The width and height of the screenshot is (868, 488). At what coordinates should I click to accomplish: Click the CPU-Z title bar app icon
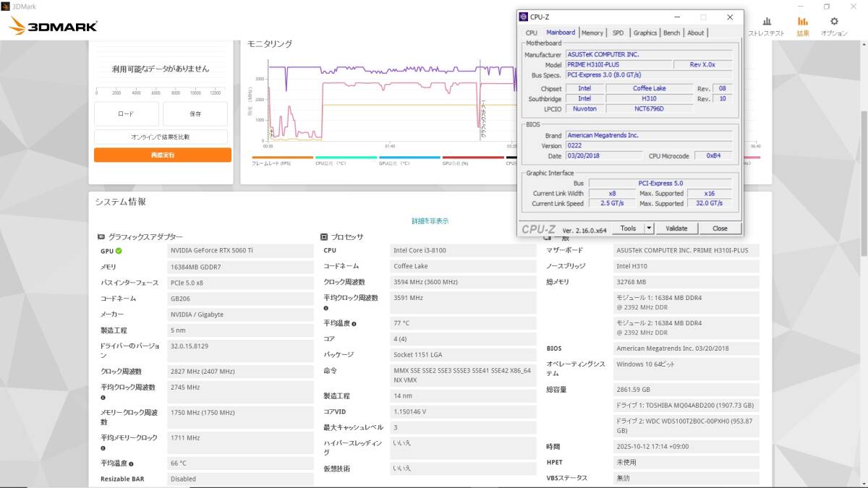[x=524, y=17]
